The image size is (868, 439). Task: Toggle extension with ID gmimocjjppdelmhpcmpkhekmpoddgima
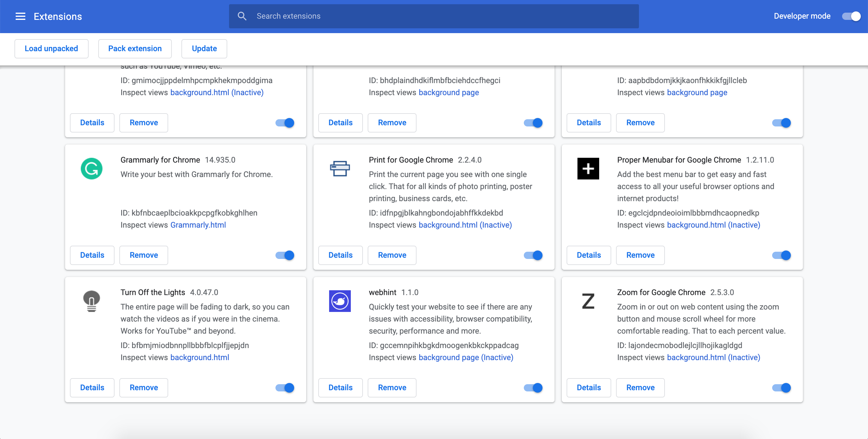pyautogui.click(x=285, y=123)
